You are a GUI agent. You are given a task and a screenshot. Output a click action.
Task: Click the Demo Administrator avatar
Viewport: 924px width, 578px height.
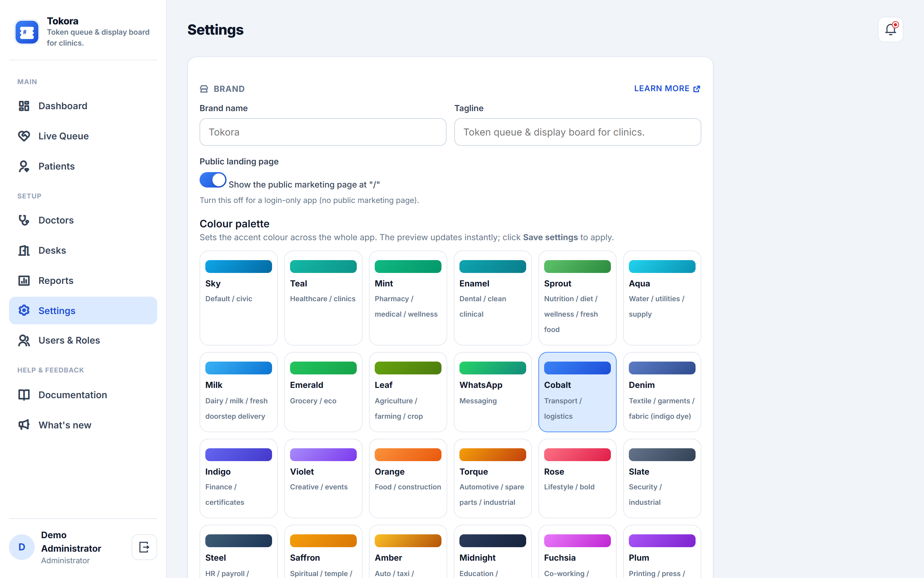coord(22,547)
